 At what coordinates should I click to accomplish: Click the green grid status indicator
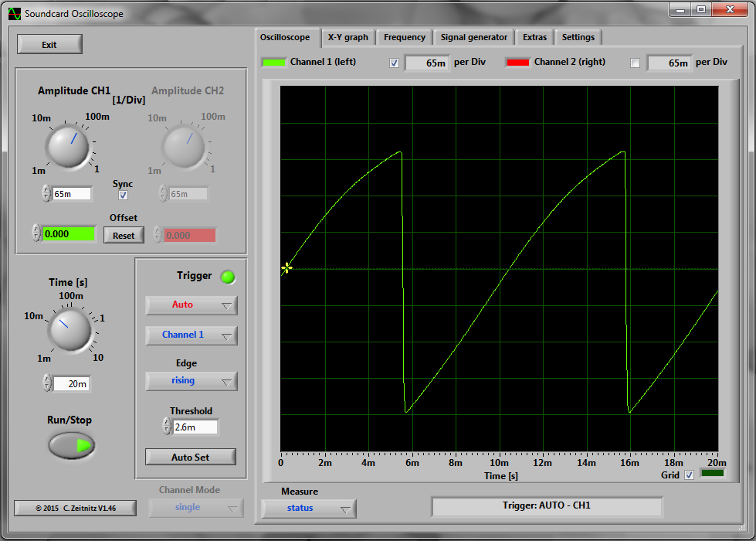[714, 475]
